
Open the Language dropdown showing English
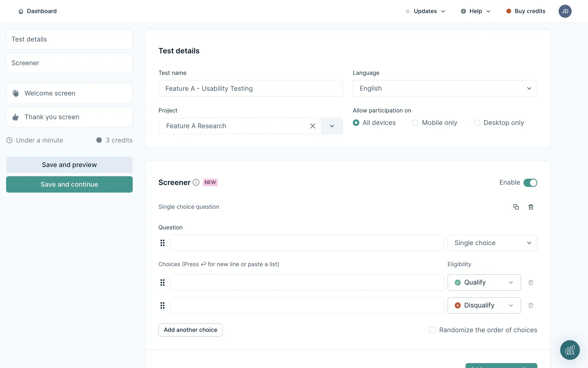coord(445,88)
